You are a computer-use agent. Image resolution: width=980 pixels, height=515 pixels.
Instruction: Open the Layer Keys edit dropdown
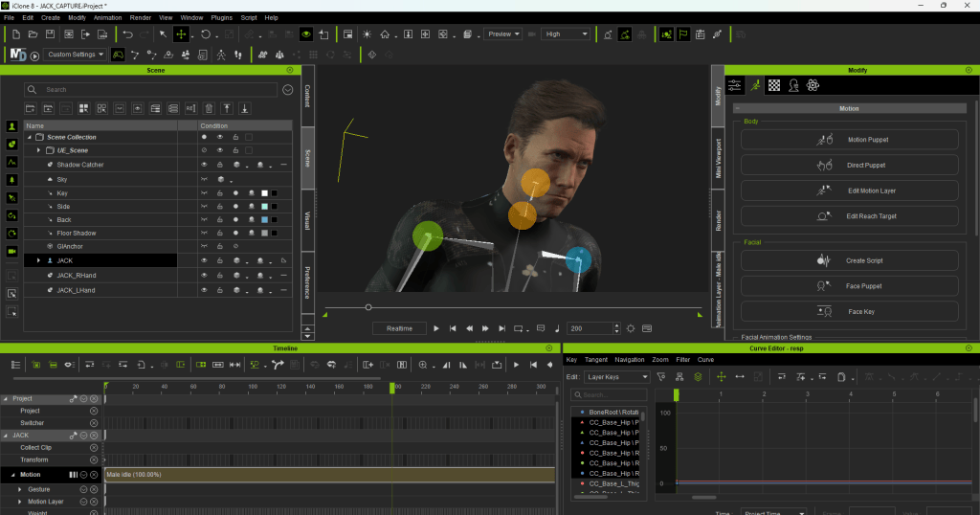pyautogui.click(x=617, y=377)
